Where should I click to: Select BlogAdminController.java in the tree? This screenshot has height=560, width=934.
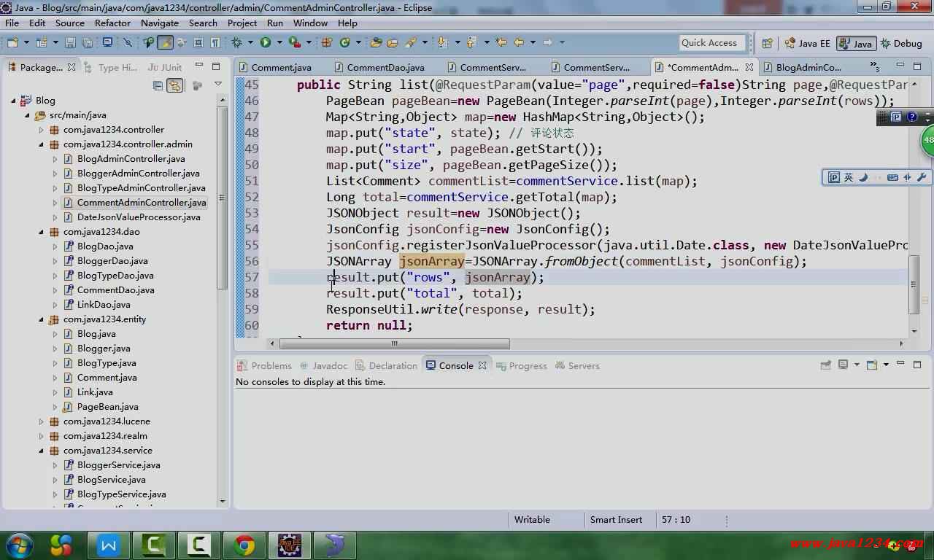(x=131, y=159)
